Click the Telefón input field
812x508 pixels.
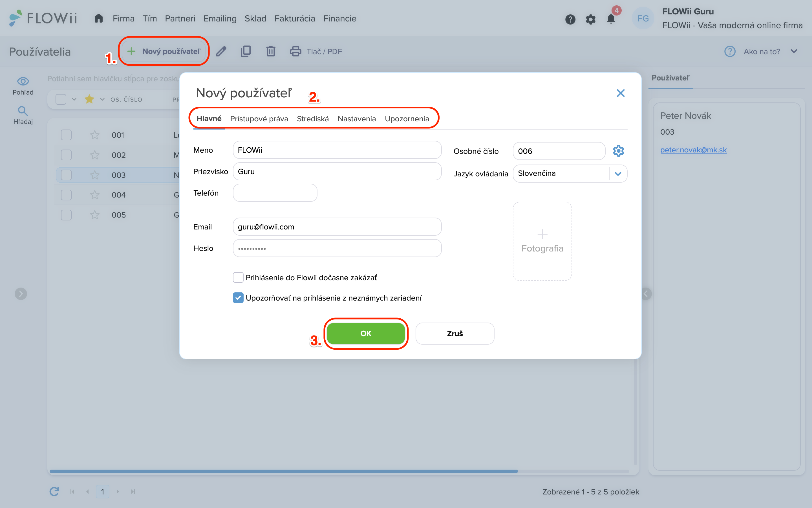pos(275,193)
